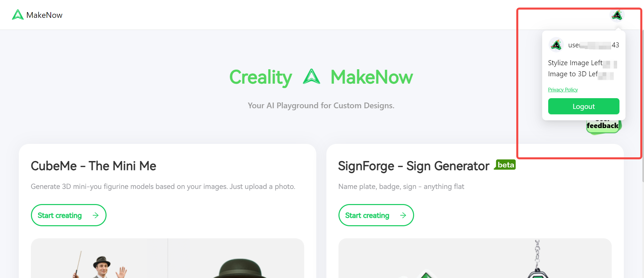Screen dimensions: 644x278
Task: Click the arrow icon in SignForge's button
Action: click(403, 215)
